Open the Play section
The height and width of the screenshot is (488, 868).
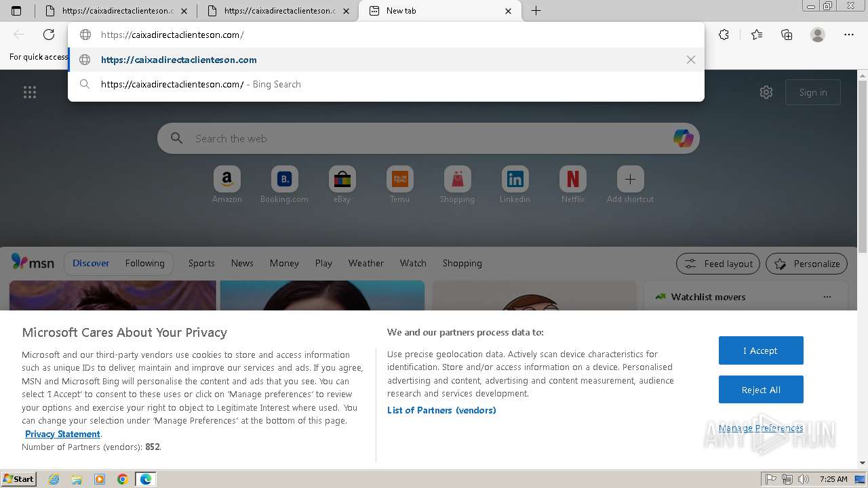pos(323,263)
